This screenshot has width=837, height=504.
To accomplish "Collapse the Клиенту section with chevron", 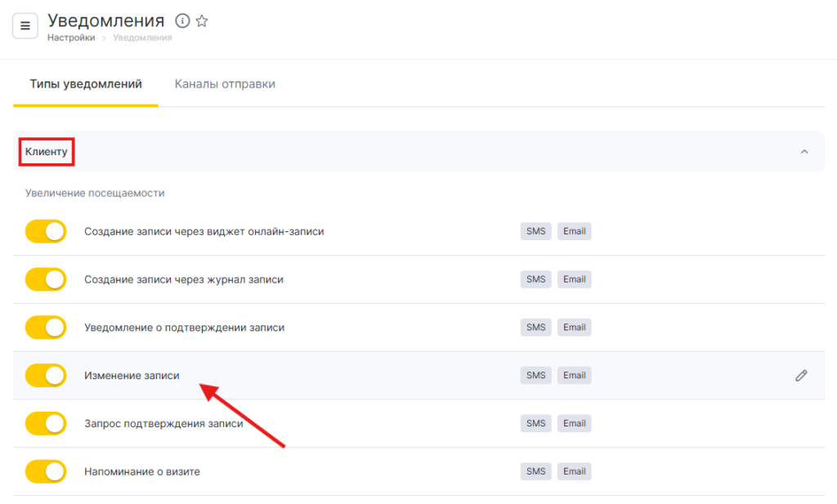I will pos(804,152).
